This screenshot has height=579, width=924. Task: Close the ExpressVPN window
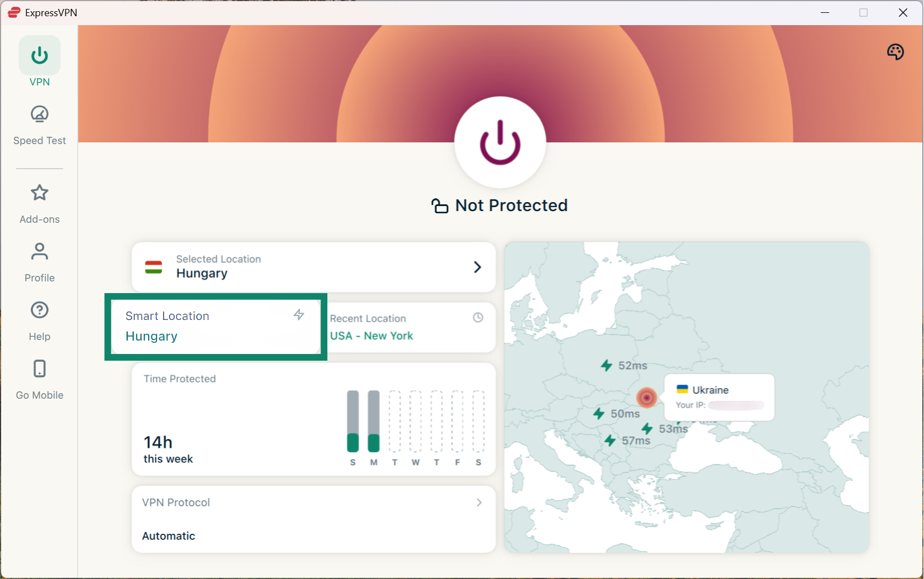[x=903, y=12]
